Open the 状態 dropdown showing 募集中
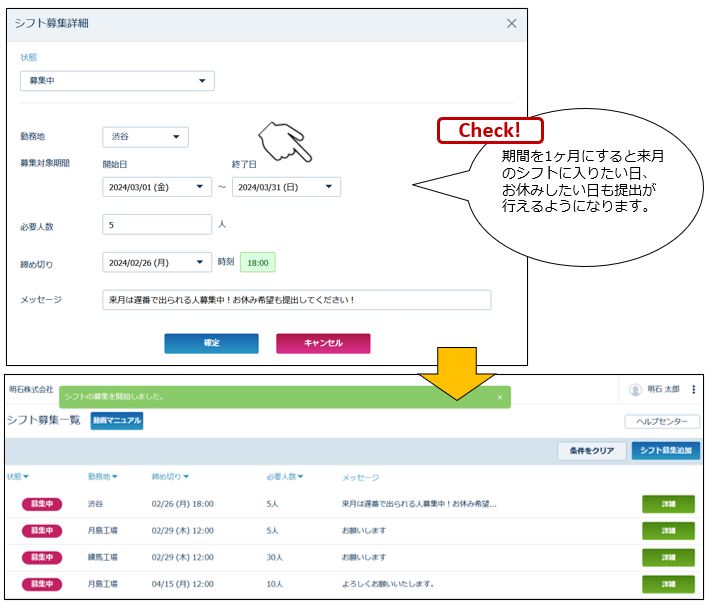The image size is (713, 608). (117, 80)
